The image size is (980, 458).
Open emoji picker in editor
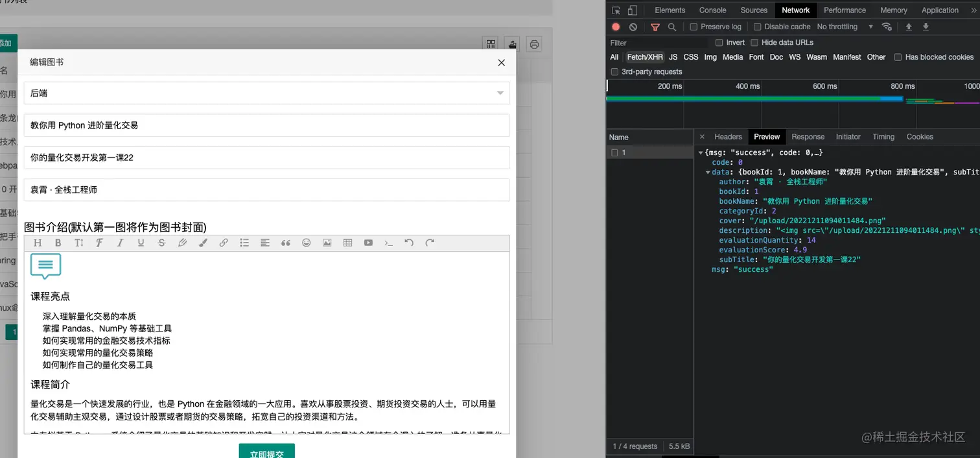[307, 243]
